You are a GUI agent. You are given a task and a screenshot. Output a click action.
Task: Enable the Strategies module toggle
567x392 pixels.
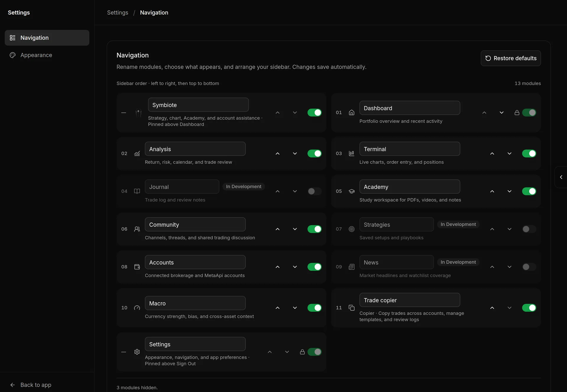click(x=529, y=229)
